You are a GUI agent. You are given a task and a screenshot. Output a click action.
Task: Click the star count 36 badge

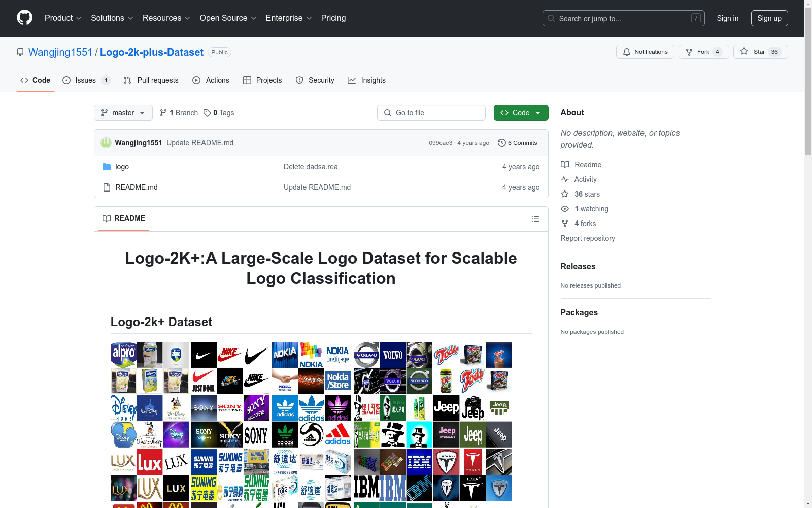click(x=774, y=52)
